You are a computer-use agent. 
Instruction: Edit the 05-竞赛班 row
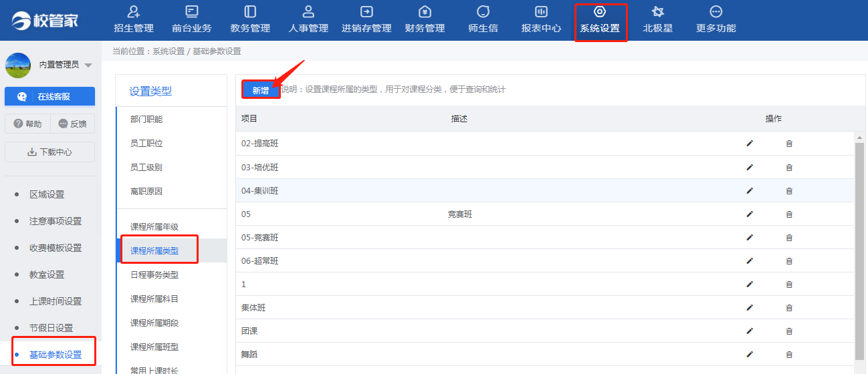[750, 237]
